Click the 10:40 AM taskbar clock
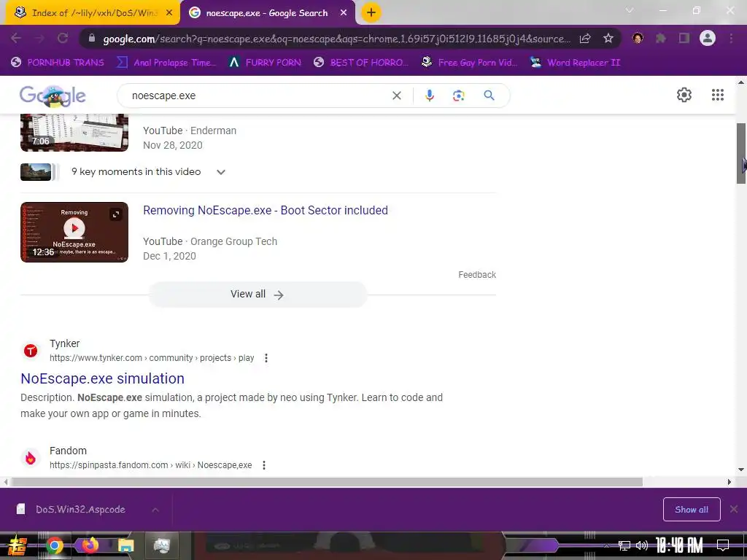Viewport: 747px width, 560px height. [679, 545]
